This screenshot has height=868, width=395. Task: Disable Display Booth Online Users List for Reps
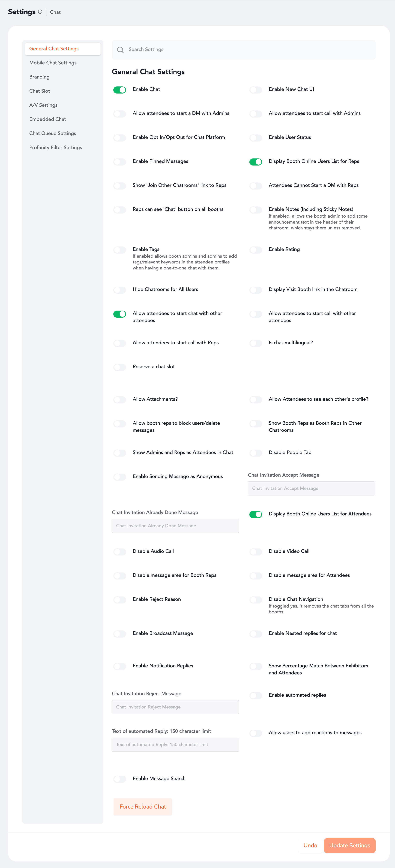(255, 162)
